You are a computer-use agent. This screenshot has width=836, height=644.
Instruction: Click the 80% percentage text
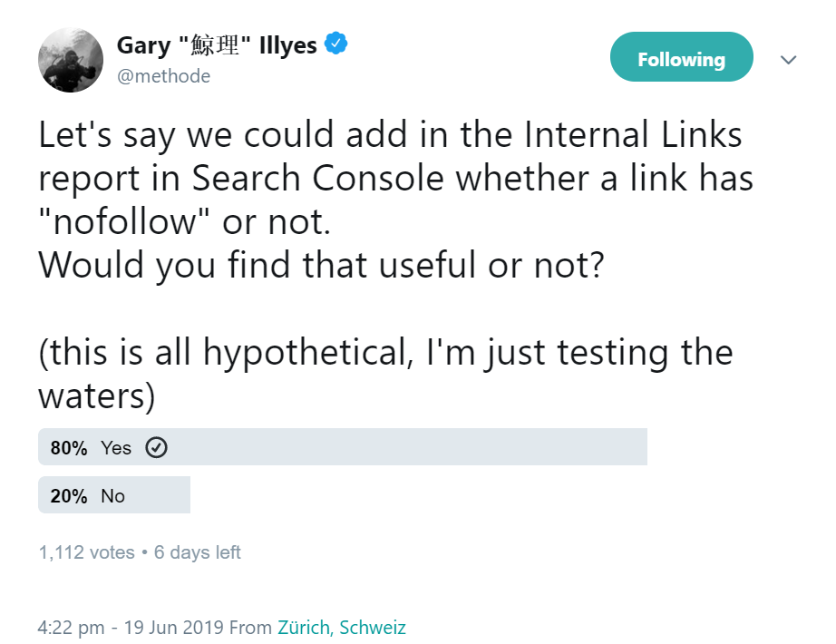coord(67,446)
